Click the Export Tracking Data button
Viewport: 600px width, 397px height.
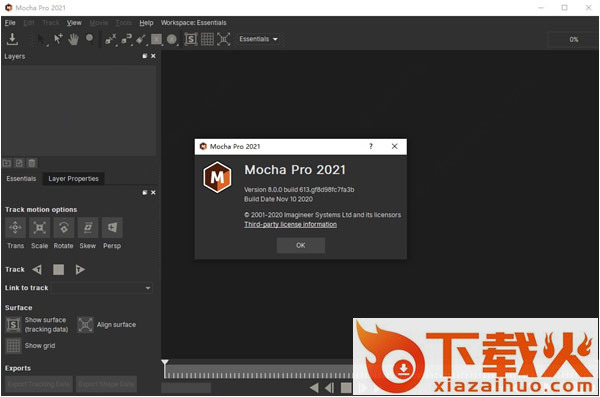tap(39, 384)
